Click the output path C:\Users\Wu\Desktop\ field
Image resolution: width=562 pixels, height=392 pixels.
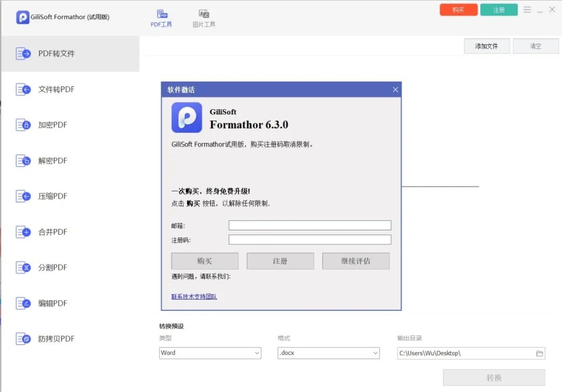pyautogui.click(x=471, y=354)
